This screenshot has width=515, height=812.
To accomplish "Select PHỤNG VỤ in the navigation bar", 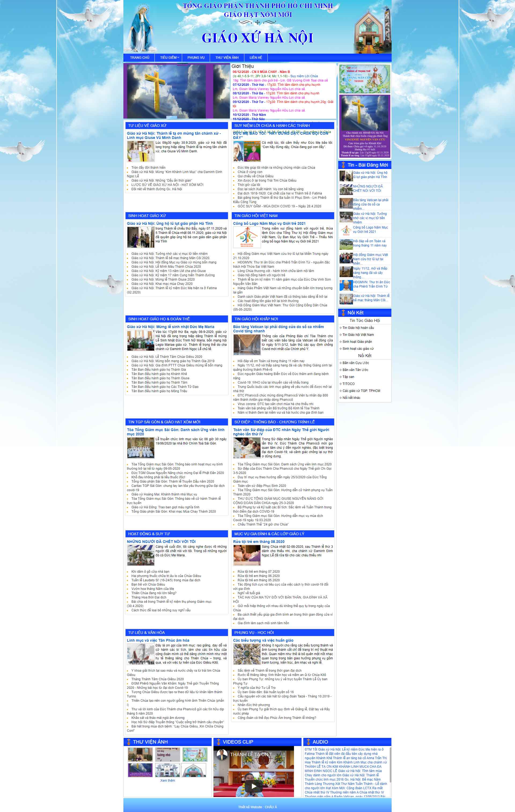I will point(196,57).
